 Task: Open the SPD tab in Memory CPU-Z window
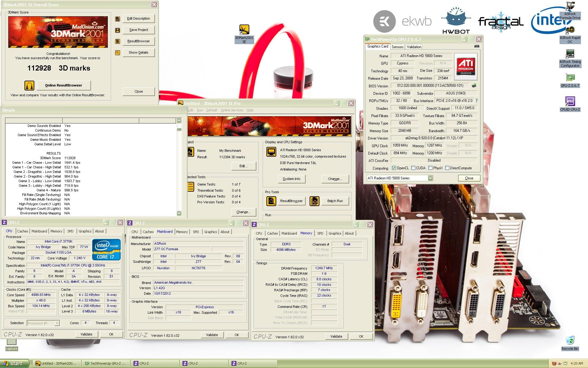(320, 233)
